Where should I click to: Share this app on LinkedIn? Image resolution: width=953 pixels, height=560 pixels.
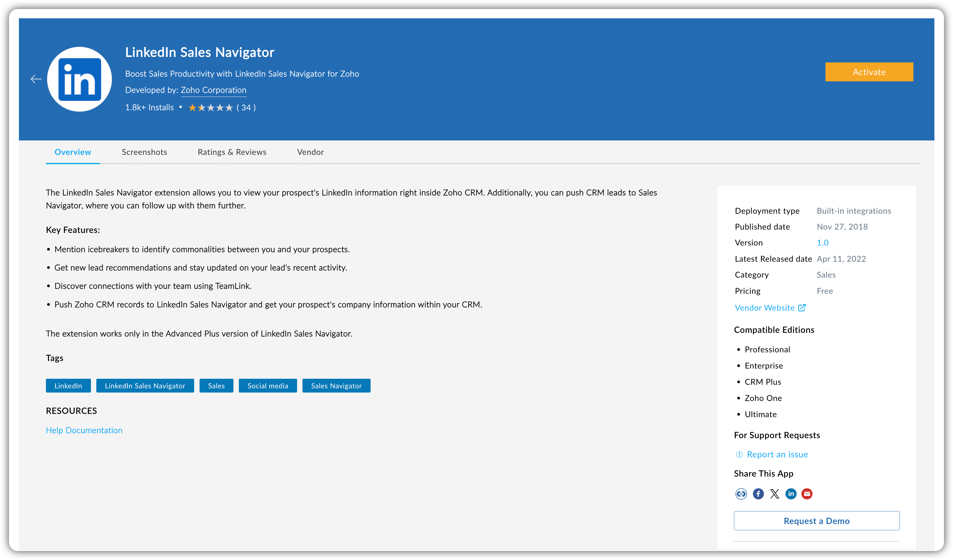point(791,494)
